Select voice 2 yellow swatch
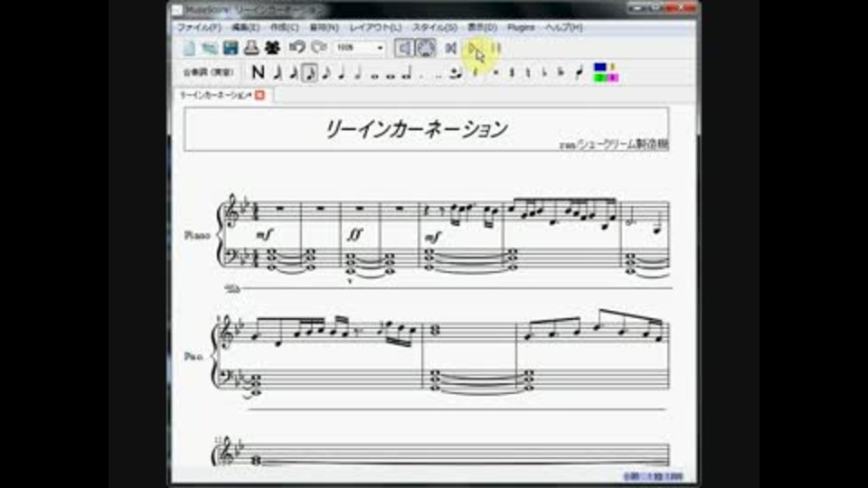This screenshot has height=488, width=868. (x=613, y=68)
